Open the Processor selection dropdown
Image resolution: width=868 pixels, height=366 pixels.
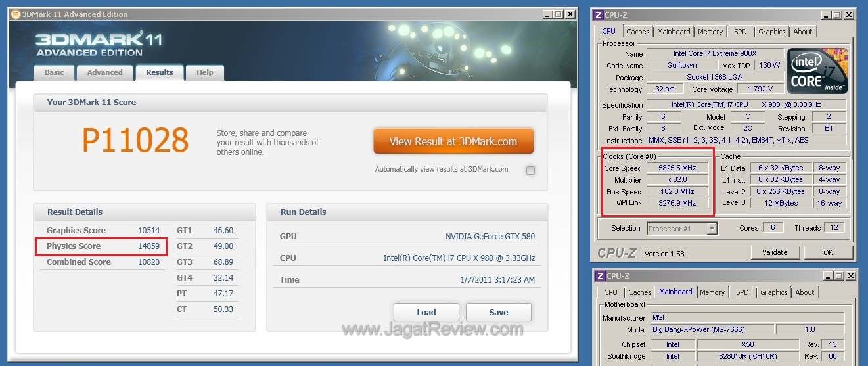(712, 229)
